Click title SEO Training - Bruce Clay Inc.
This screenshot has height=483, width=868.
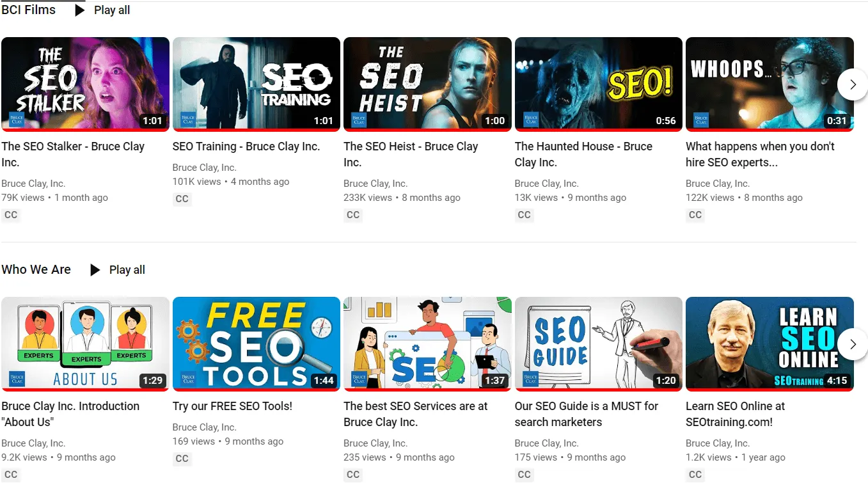pyautogui.click(x=246, y=146)
